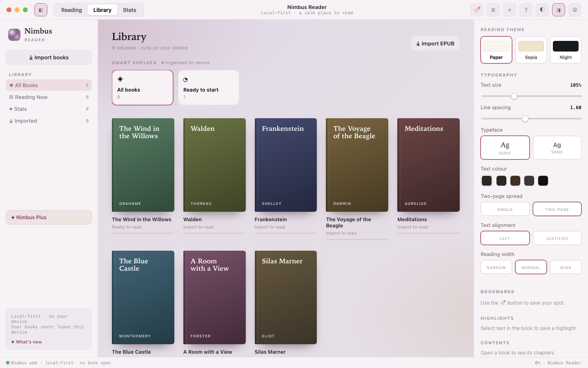Select Single page spread
This screenshot has height=368, width=588.
[x=505, y=209]
